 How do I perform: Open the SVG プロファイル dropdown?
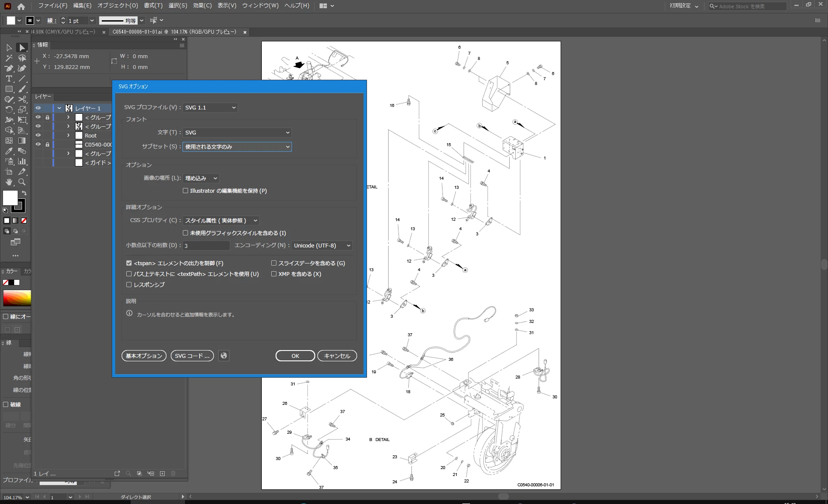210,107
